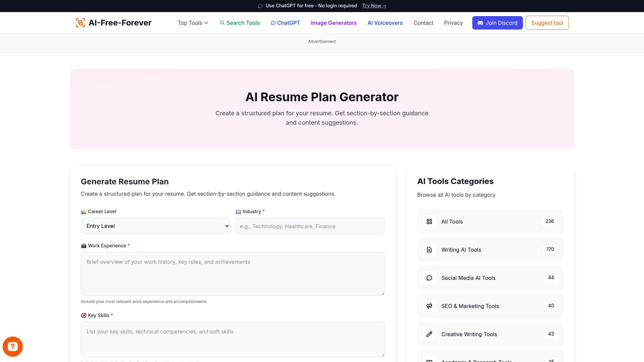Open the orange help button in the corner
The height and width of the screenshot is (362, 644).
13,346
